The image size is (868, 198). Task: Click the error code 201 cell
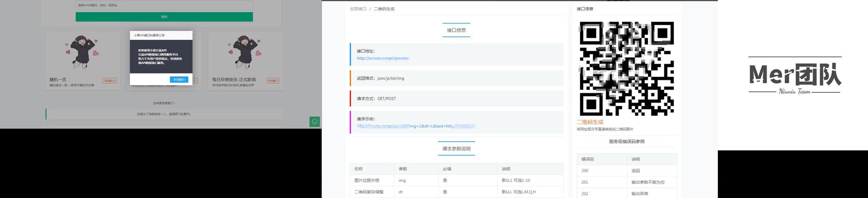(x=602, y=182)
